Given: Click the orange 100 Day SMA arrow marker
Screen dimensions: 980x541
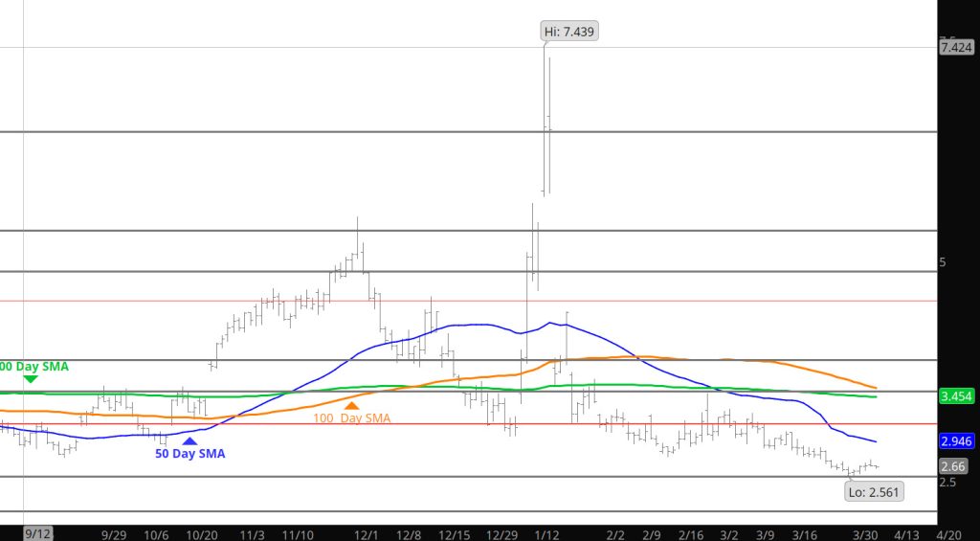Looking at the screenshot, I should tap(351, 406).
